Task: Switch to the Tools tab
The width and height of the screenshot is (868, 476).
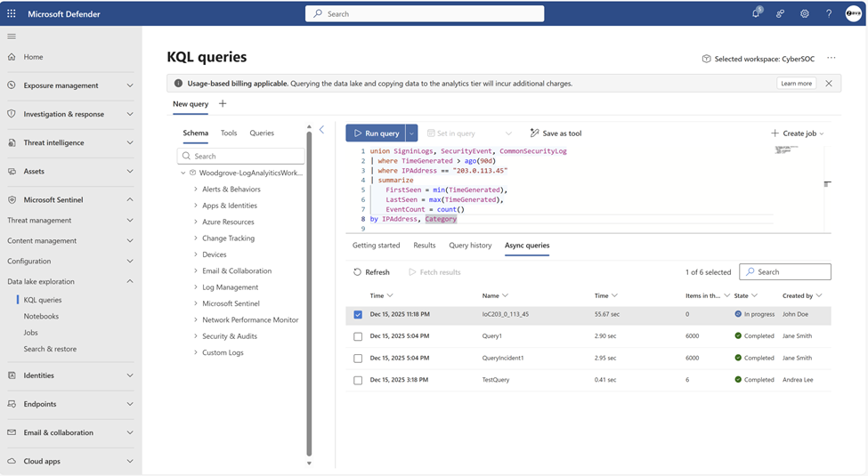Action: pyautogui.click(x=229, y=133)
